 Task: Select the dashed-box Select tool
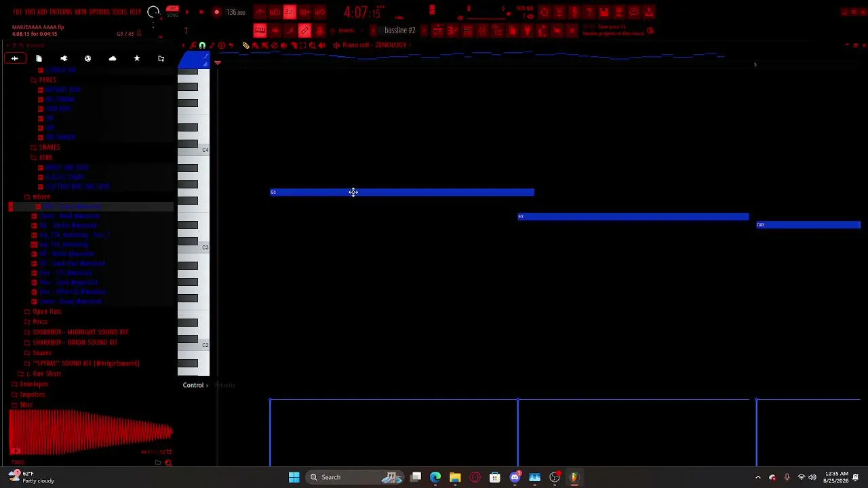click(302, 45)
